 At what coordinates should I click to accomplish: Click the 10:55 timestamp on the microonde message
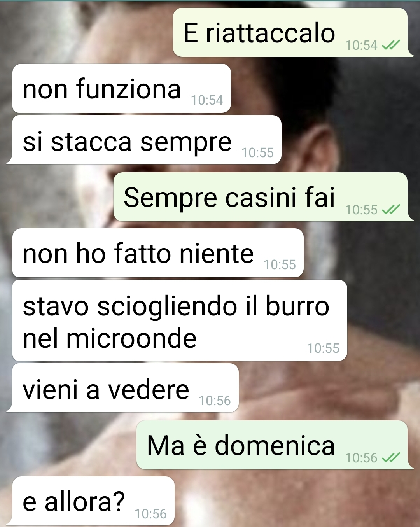[x=323, y=348]
